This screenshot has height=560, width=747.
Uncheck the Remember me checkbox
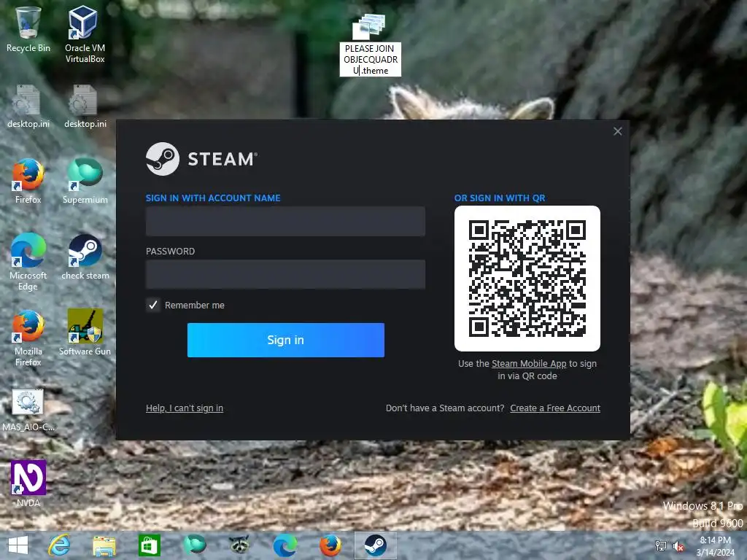(153, 306)
